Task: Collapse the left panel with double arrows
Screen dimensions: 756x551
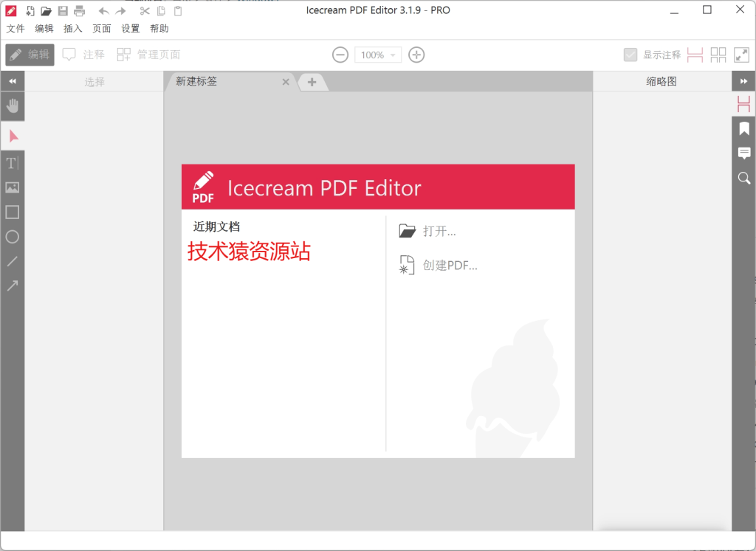Action: coord(13,81)
